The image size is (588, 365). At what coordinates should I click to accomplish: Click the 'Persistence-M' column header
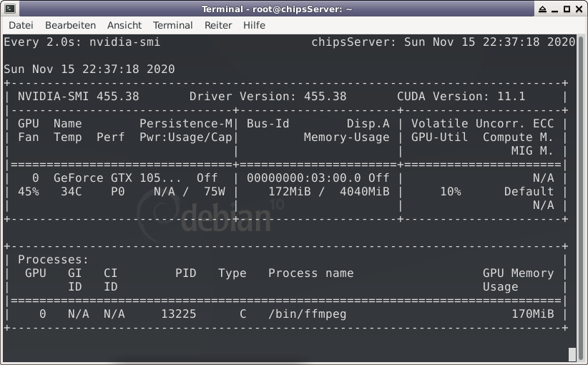click(x=186, y=123)
